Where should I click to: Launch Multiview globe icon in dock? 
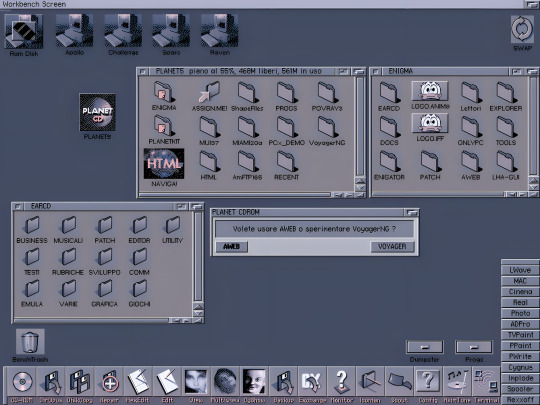click(225, 382)
